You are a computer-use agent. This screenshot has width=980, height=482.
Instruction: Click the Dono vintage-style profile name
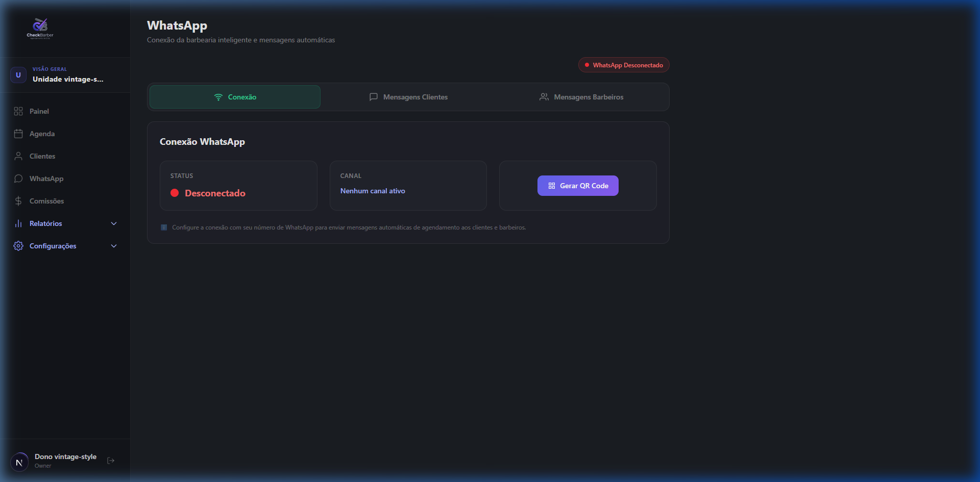[65, 456]
